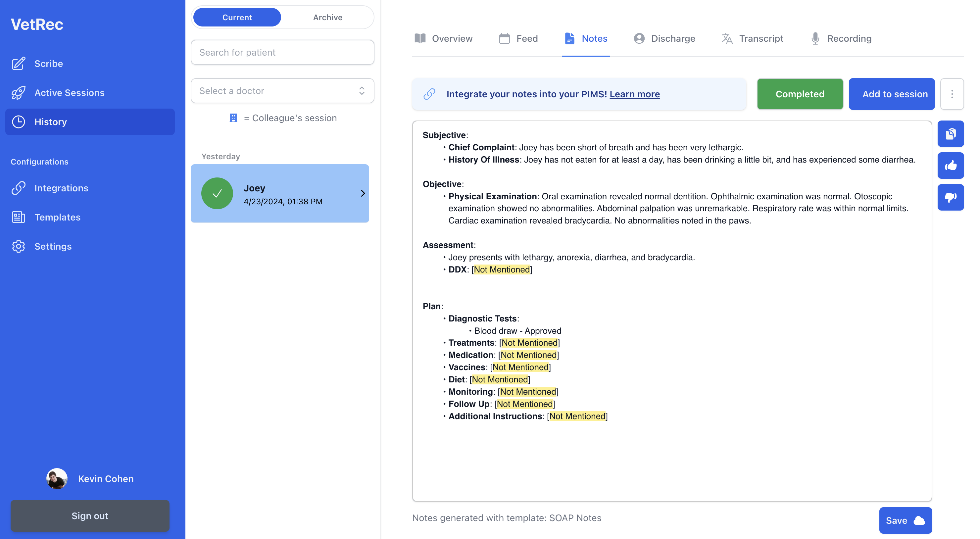Open the three-dot more options menu

[952, 94]
